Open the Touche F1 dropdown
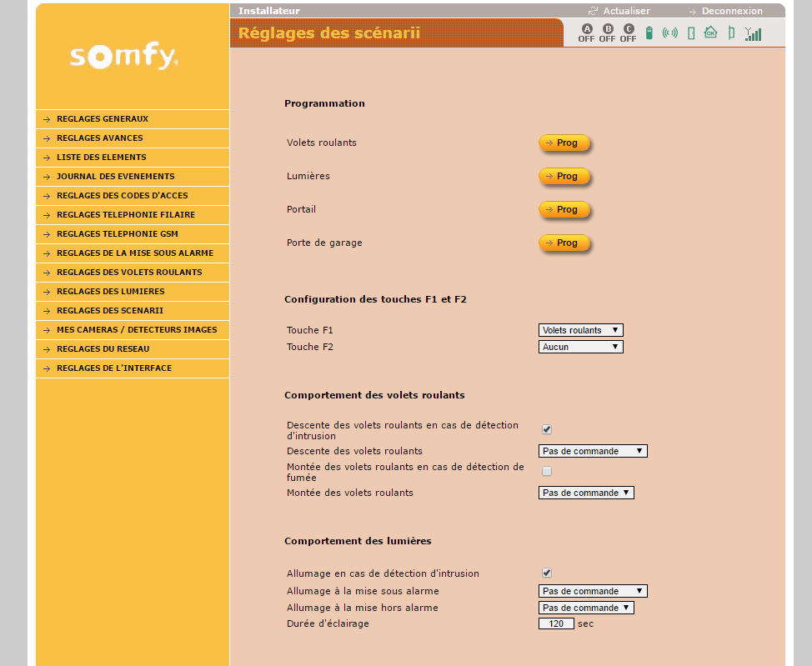 pos(581,330)
